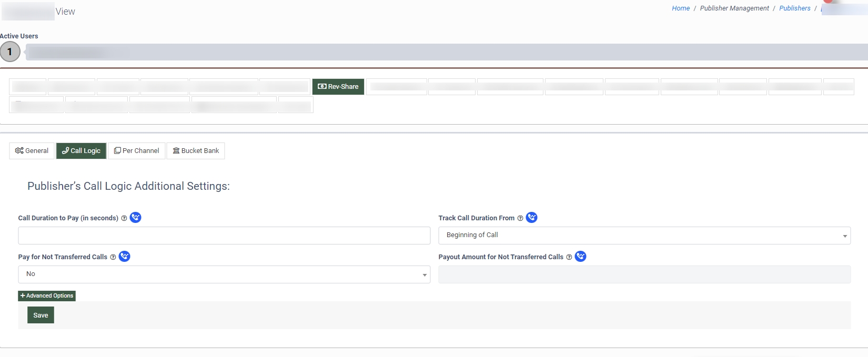
Task: Open the Pay for Not Transferred Calls dropdown
Action: coord(224,274)
